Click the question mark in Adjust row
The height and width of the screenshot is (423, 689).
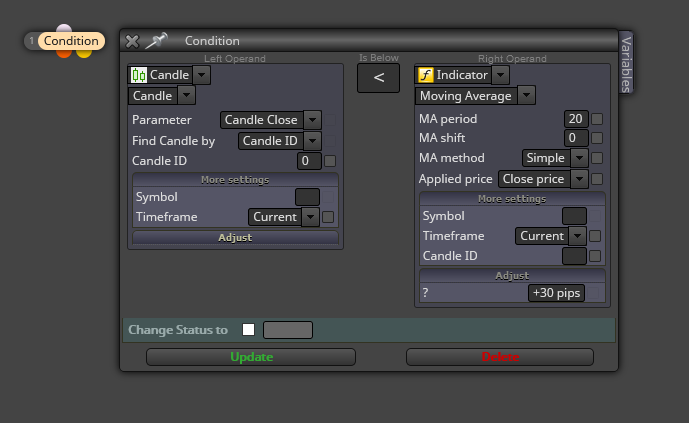pos(425,293)
